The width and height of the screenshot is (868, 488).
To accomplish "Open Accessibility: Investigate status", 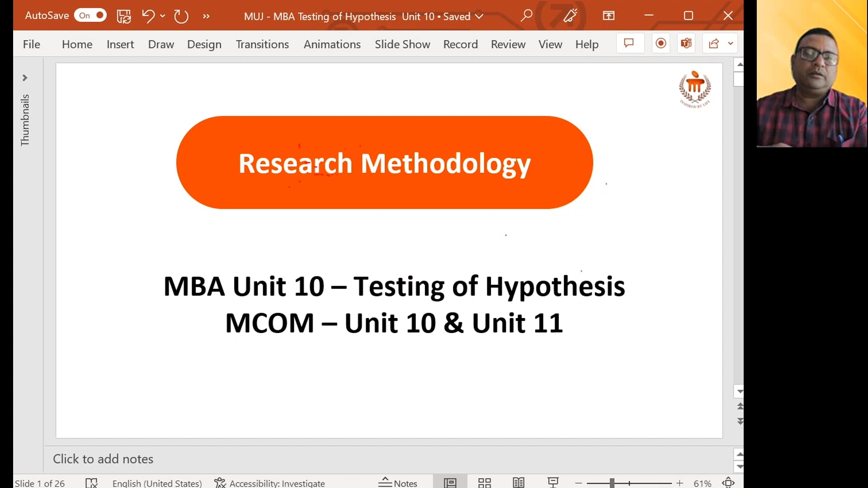I will (269, 483).
